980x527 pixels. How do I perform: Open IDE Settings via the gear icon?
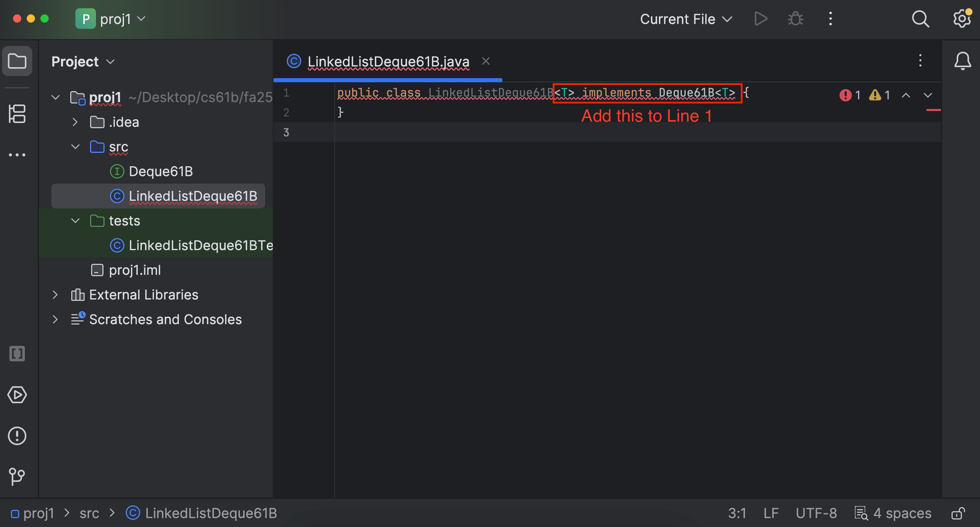[x=962, y=19]
